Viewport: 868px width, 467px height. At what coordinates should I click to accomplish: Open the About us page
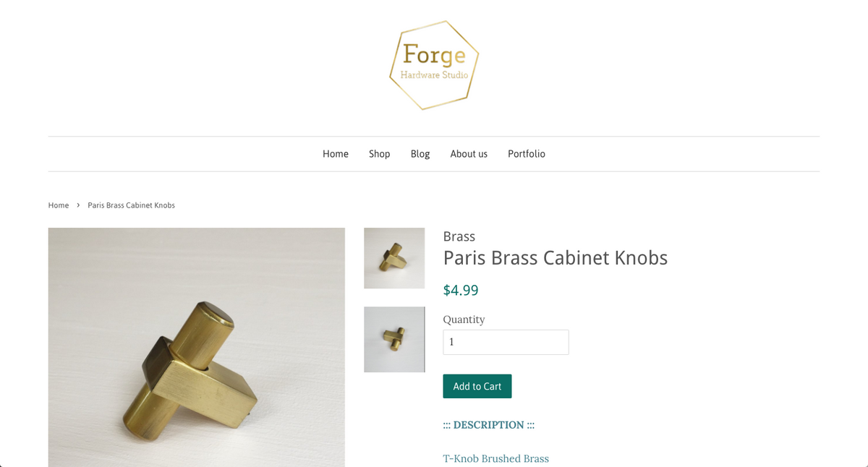tap(468, 153)
